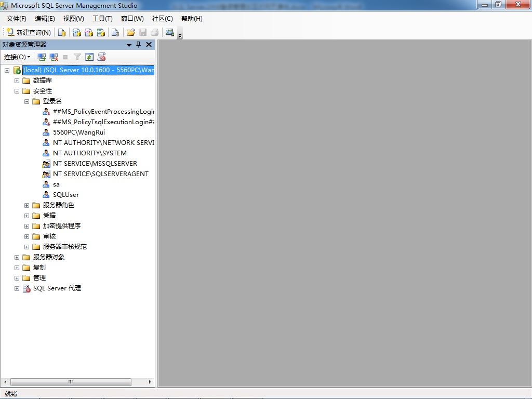Image resolution: width=532 pixels, height=399 pixels.
Task: Expand the 复制 folder
Action: [17, 268]
